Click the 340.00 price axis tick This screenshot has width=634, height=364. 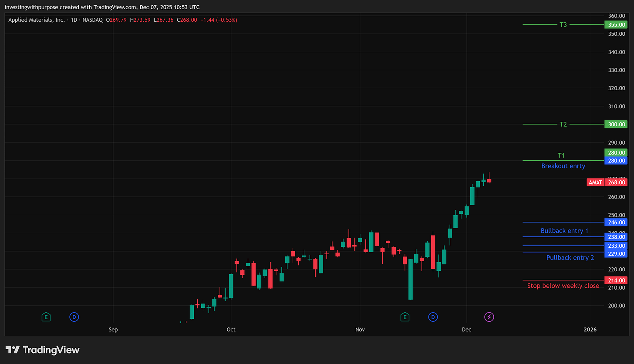[x=617, y=52]
